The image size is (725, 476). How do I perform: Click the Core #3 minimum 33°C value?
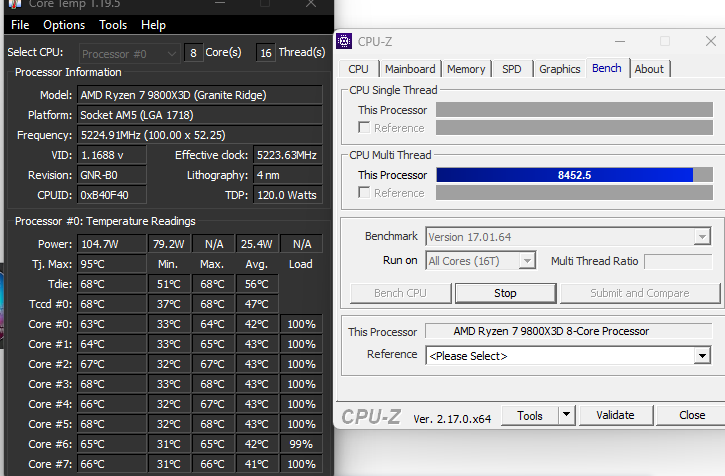click(x=169, y=384)
